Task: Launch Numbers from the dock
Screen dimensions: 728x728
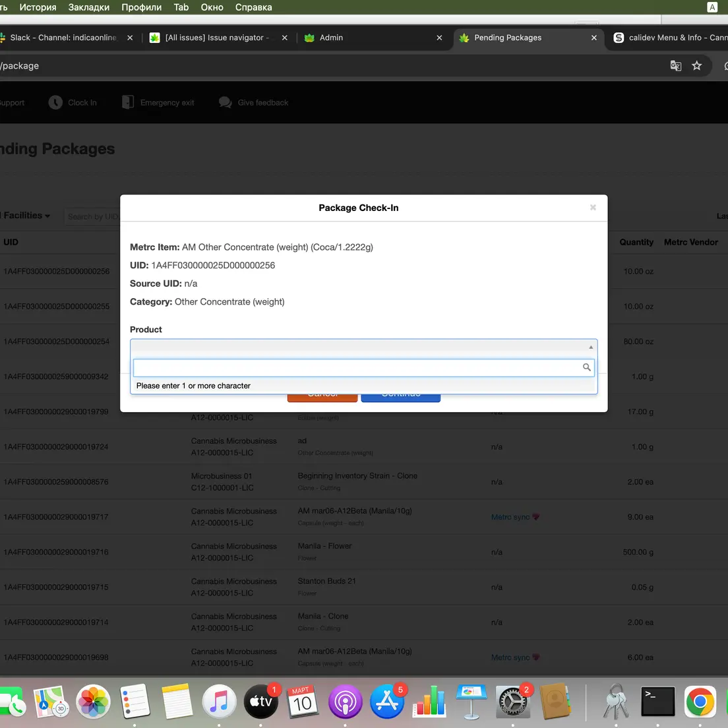Action: tap(429, 702)
